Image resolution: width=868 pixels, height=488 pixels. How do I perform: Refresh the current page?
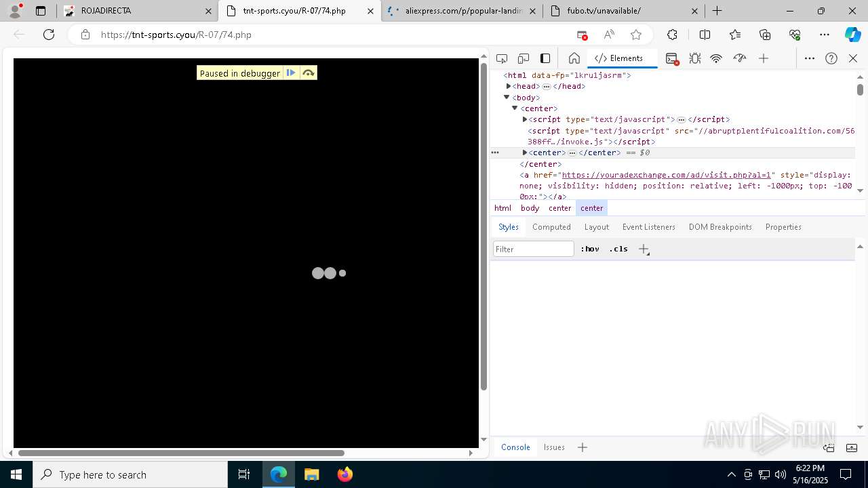49,35
